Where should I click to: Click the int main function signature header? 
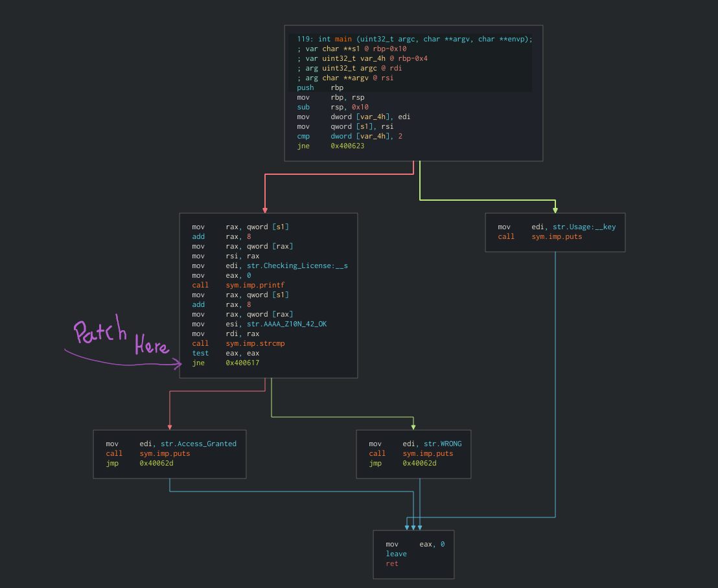pyautogui.click(x=414, y=39)
